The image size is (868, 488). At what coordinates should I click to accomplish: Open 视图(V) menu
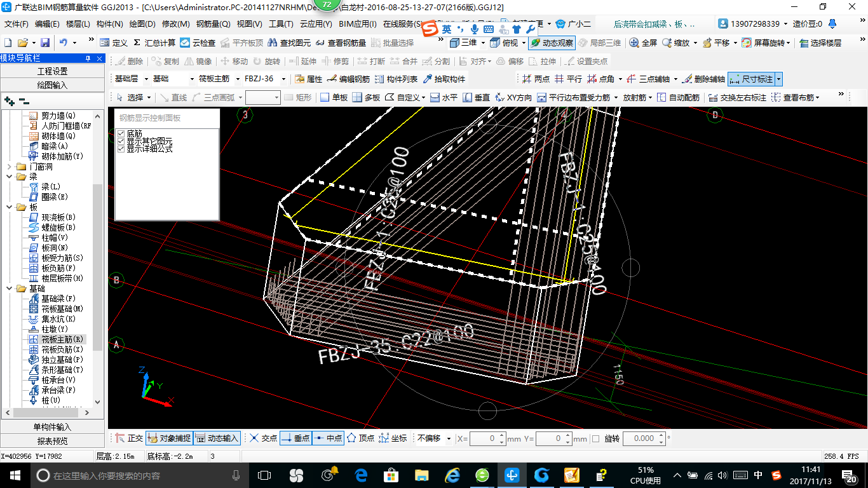tap(249, 24)
